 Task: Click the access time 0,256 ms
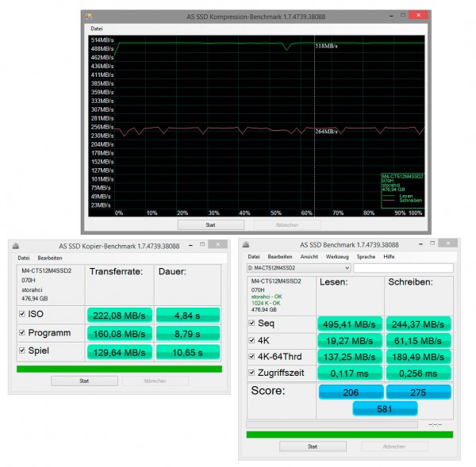(418, 373)
